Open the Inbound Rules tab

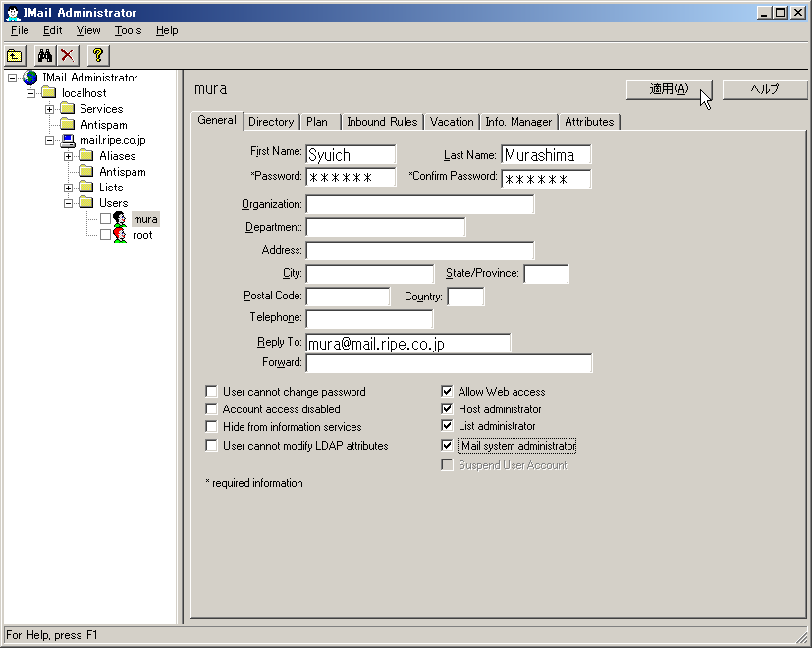(382, 122)
